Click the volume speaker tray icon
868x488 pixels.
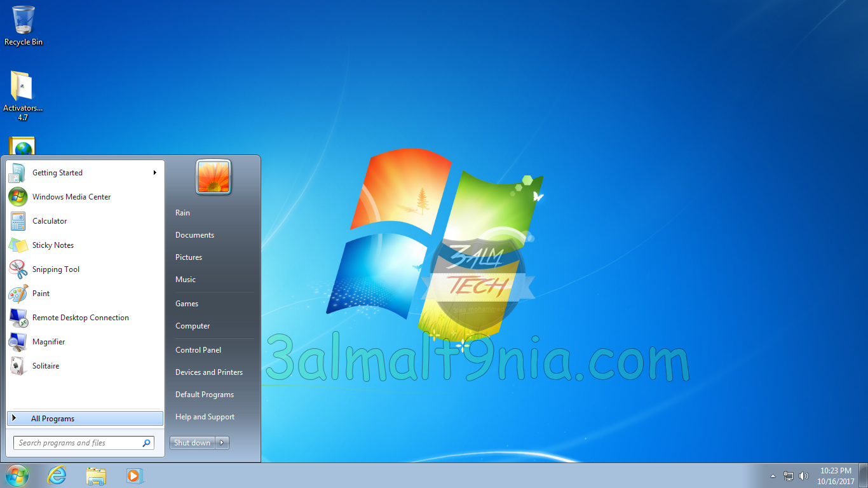[x=804, y=476]
